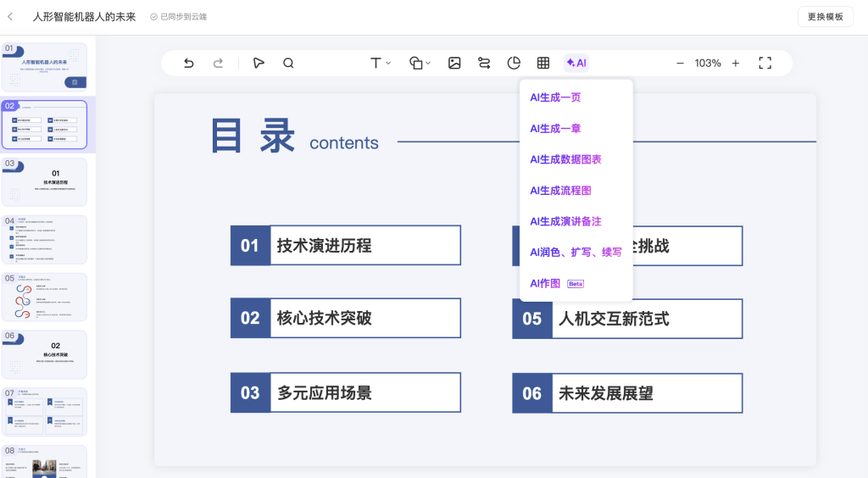Expand the text tool dropdown
Viewport: 868px width, 478px height.
click(381, 63)
